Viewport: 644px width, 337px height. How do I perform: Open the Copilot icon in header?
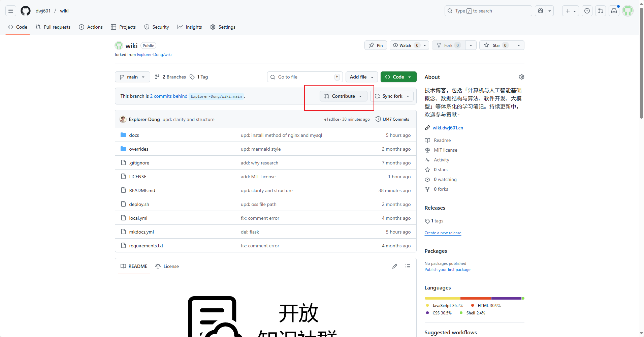coord(541,11)
